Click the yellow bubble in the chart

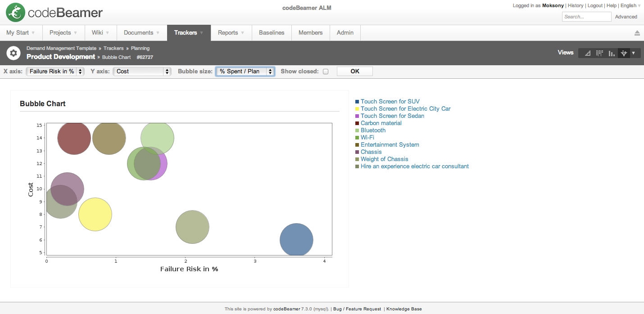pos(95,215)
